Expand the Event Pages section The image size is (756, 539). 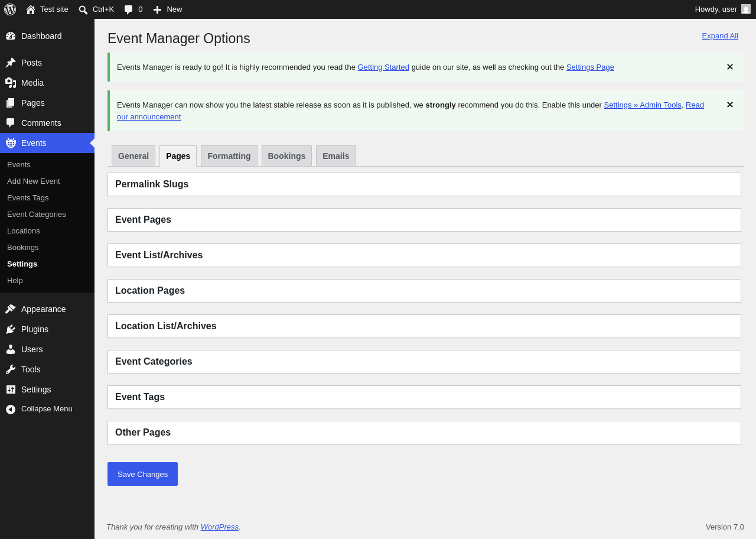pyautogui.click(x=424, y=220)
